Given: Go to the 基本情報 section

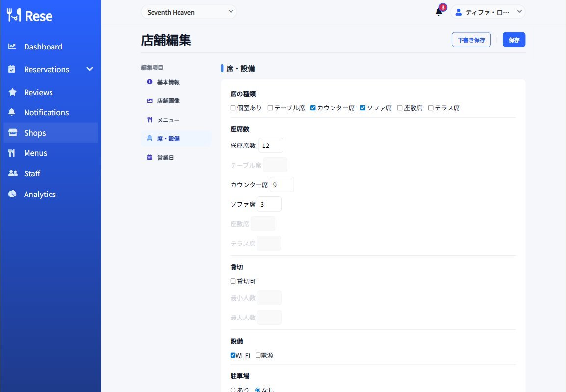Looking at the screenshot, I should (168, 82).
